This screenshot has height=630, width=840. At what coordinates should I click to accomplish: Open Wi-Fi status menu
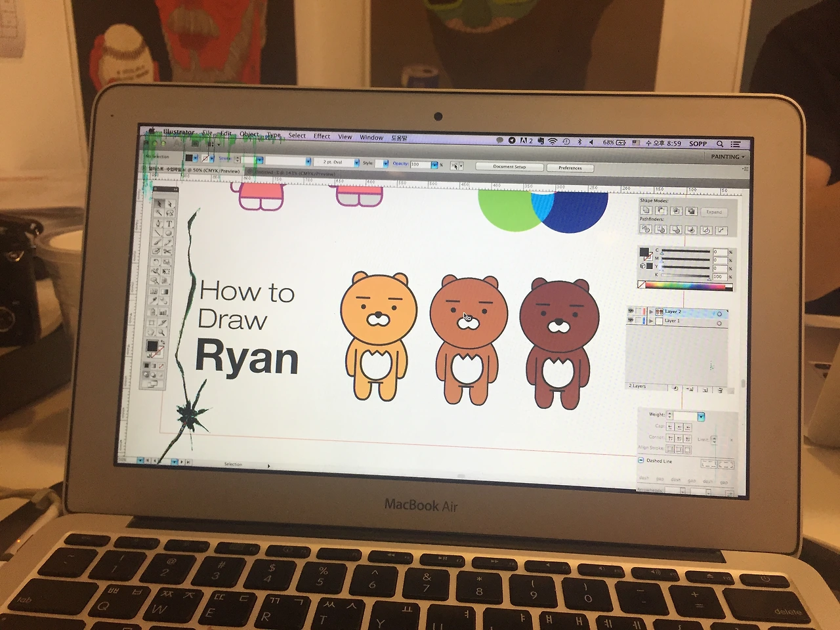tap(553, 141)
